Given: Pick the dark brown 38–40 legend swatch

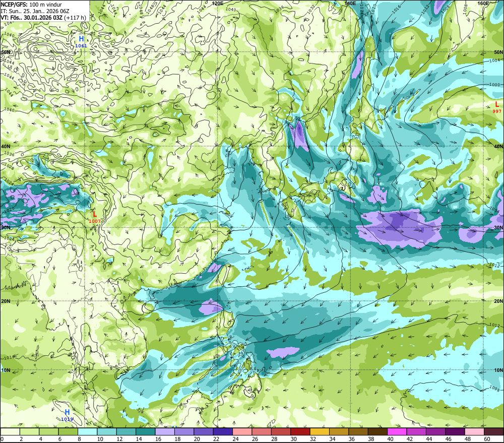Looking at the screenshot, I should coord(377,431).
